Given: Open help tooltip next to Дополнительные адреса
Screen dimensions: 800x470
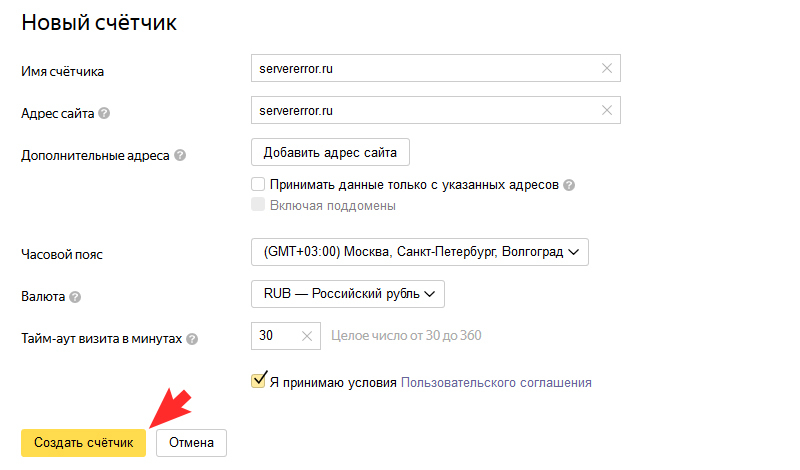Looking at the screenshot, I should pos(180,155).
